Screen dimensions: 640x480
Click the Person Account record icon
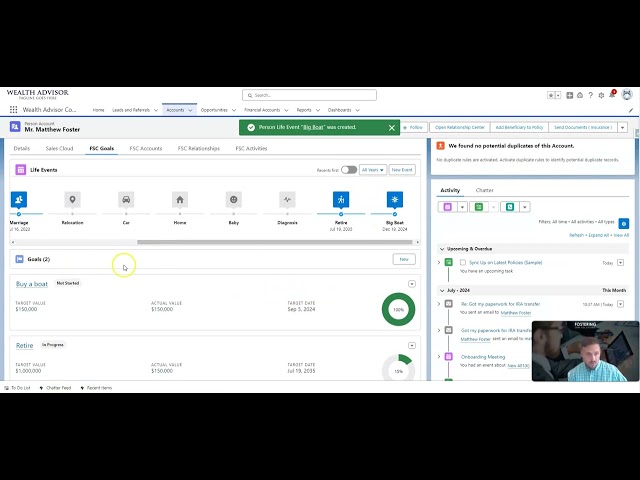click(15, 127)
